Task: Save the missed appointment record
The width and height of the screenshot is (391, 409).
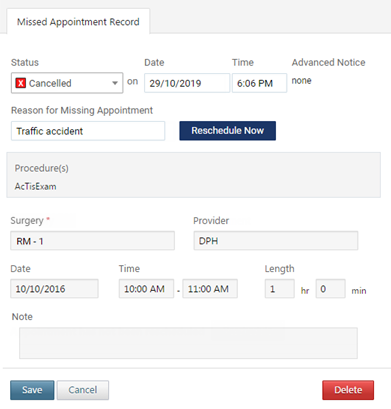Action: (x=32, y=390)
